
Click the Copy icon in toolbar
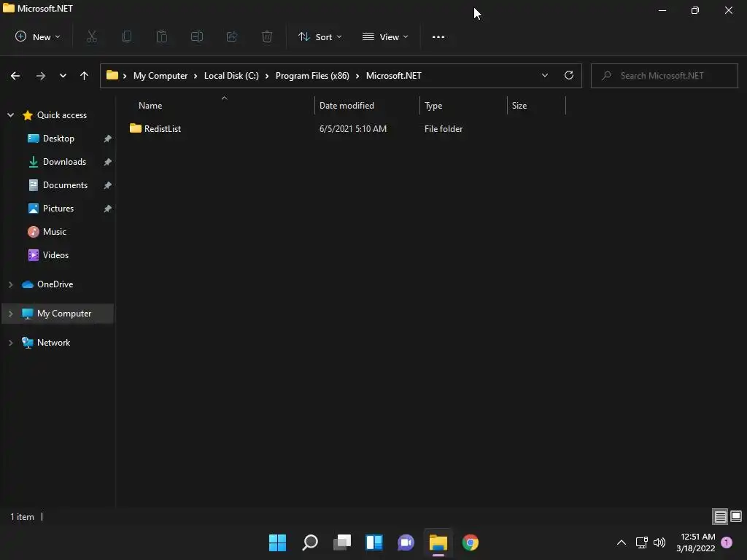pyautogui.click(x=127, y=36)
